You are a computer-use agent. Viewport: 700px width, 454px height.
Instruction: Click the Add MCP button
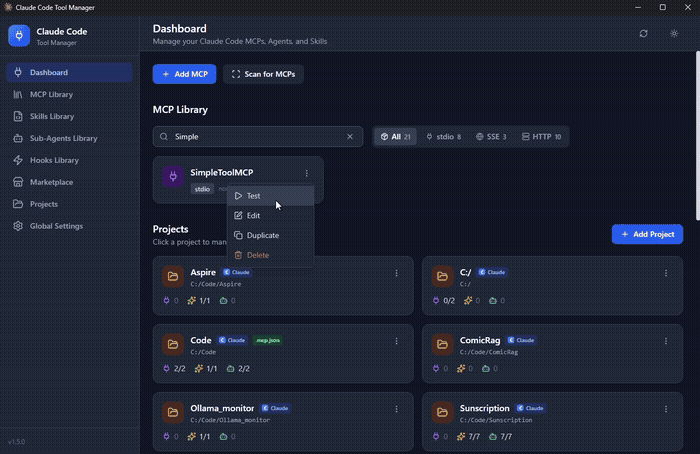click(x=184, y=74)
